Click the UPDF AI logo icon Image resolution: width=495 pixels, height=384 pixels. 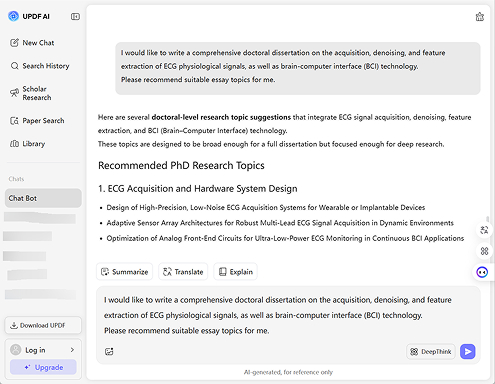pyautogui.click(x=13, y=16)
